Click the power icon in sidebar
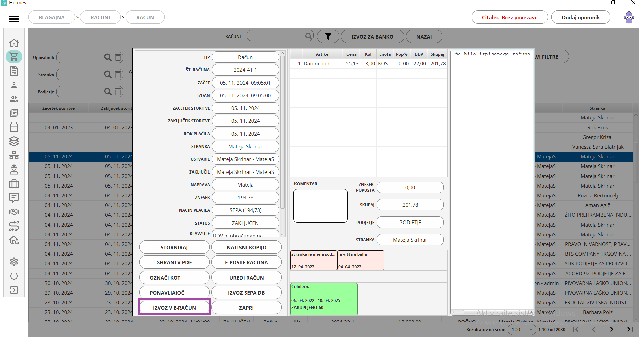 pyautogui.click(x=14, y=276)
